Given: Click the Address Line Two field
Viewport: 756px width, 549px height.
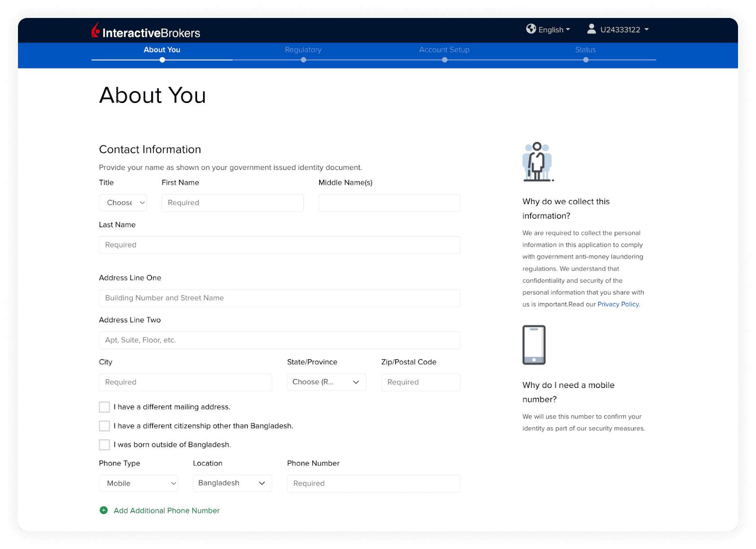Looking at the screenshot, I should [280, 340].
